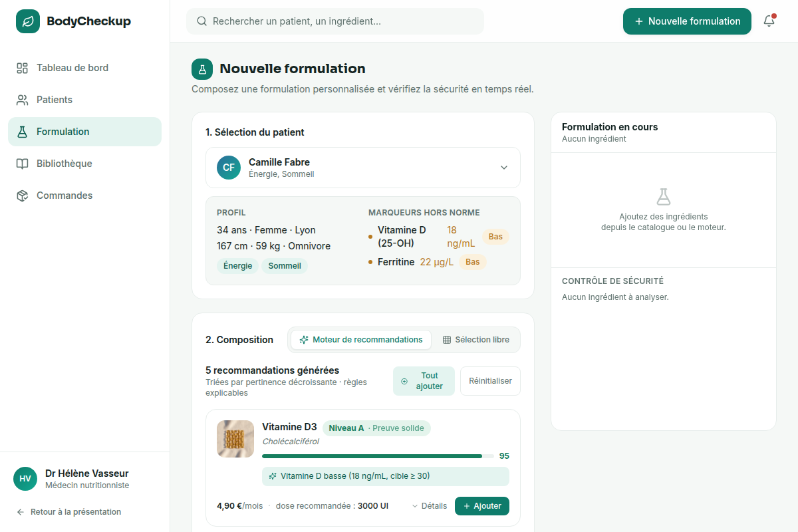Screen dimensions: 798x532
Task: Open Tableau de bord in the sidebar
Action: pos(84,68)
